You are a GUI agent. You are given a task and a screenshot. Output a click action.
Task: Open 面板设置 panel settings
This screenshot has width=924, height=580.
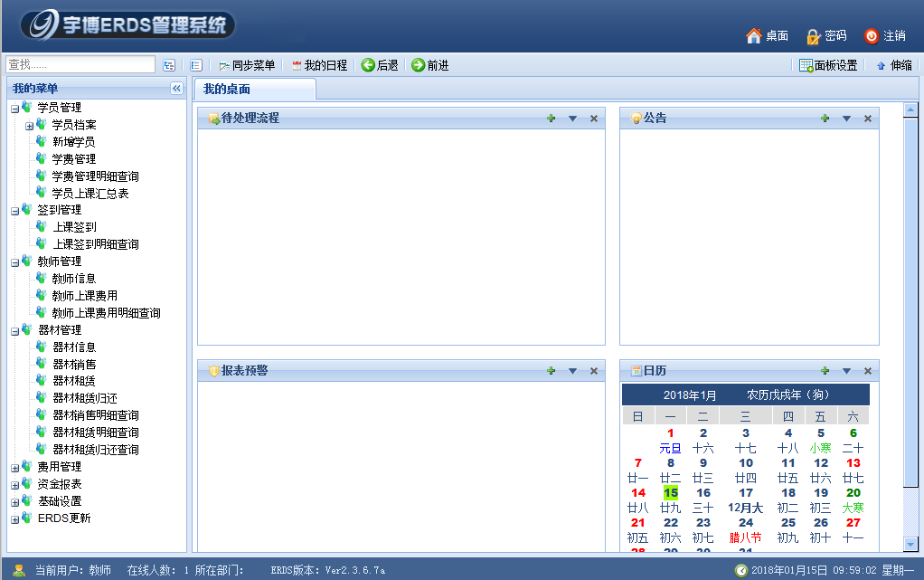828,65
